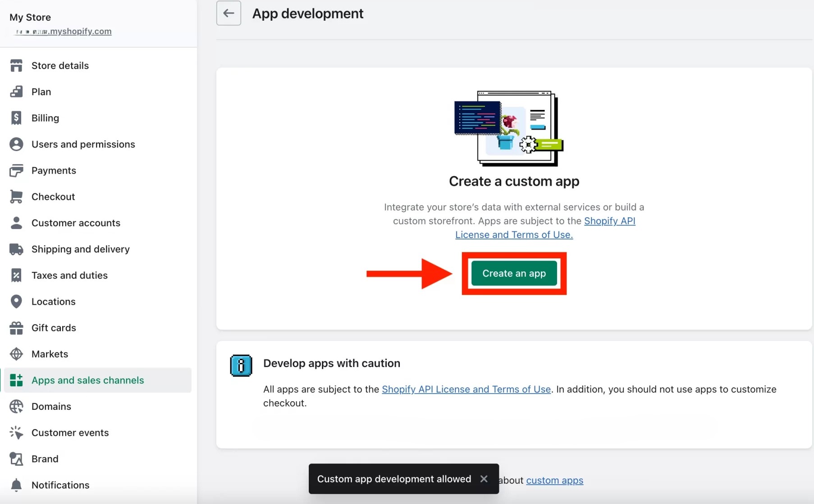Open Customer accounts settings

[x=98, y=223]
